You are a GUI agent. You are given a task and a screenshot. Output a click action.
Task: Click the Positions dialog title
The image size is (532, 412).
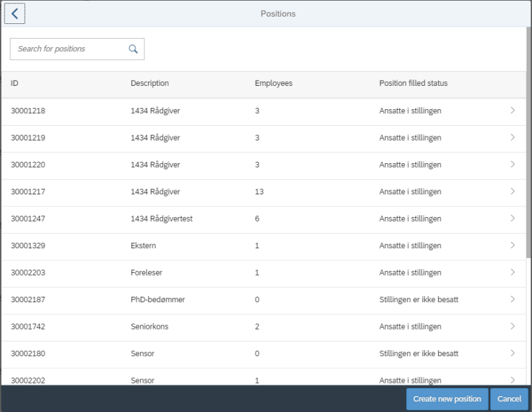tap(278, 14)
